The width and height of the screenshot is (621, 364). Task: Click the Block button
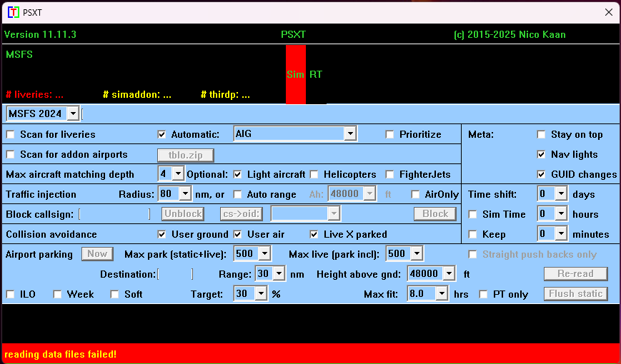tap(435, 214)
